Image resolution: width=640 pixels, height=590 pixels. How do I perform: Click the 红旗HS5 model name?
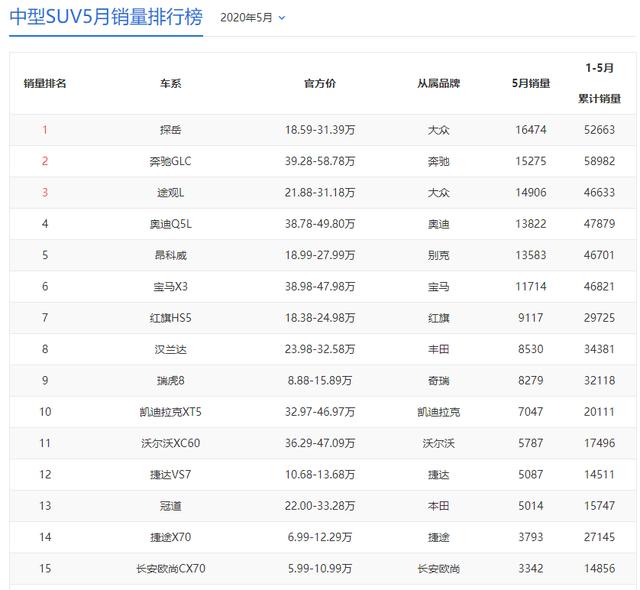(x=171, y=318)
